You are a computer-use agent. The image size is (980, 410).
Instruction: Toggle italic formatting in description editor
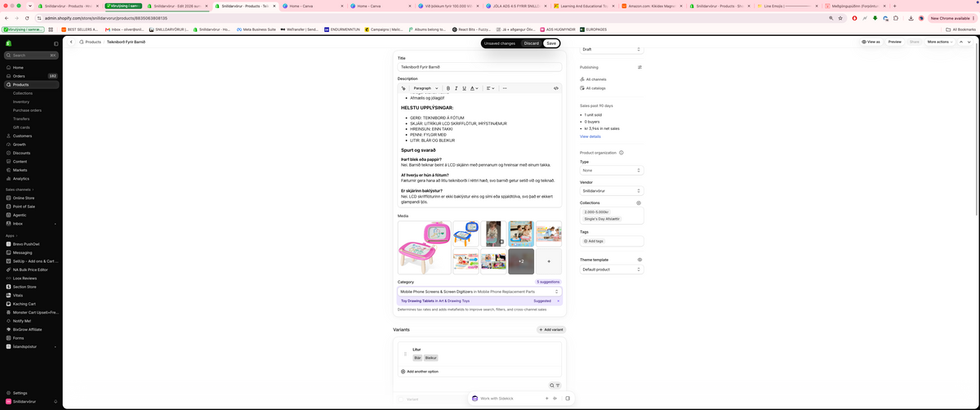coord(456,88)
